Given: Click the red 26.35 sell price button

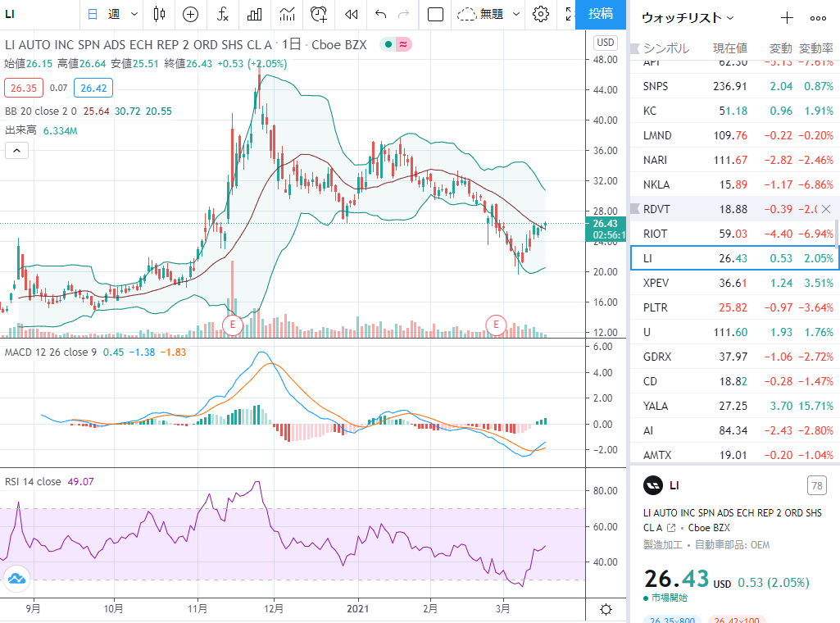Looking at the screenshot, I should point(24,88).
